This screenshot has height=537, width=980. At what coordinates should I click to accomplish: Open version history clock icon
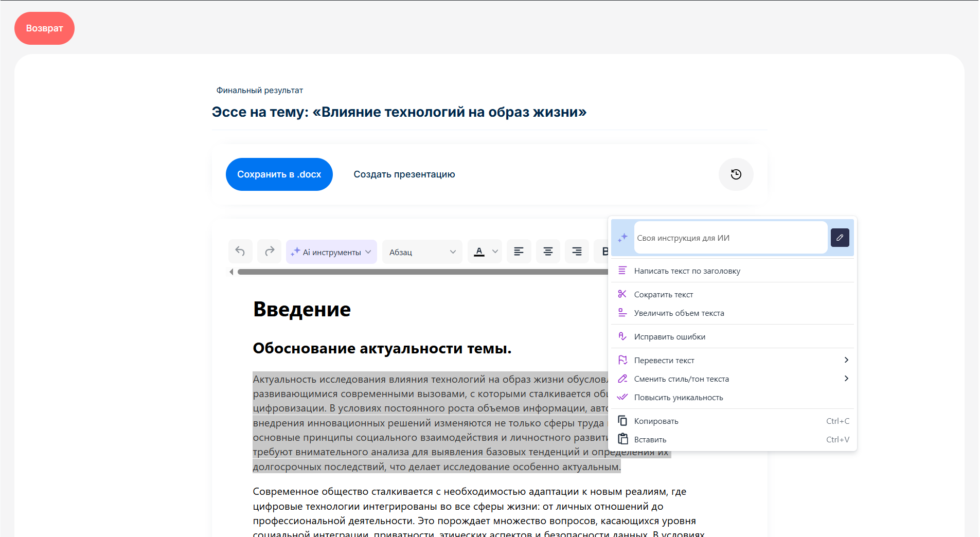click(736, 174)
